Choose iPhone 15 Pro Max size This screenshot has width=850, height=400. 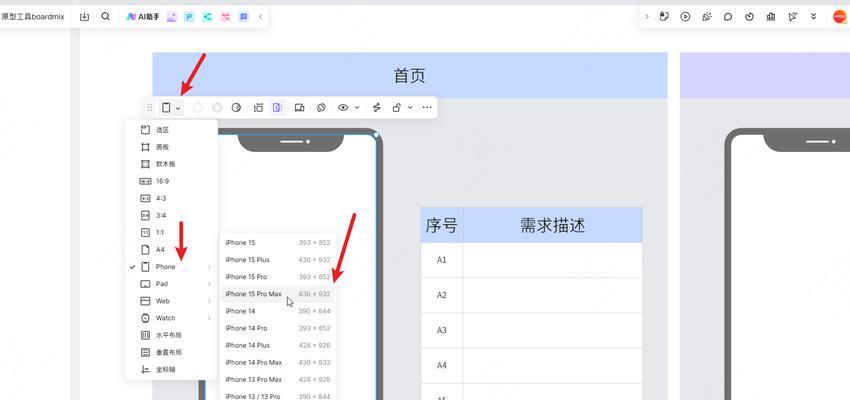278,294
